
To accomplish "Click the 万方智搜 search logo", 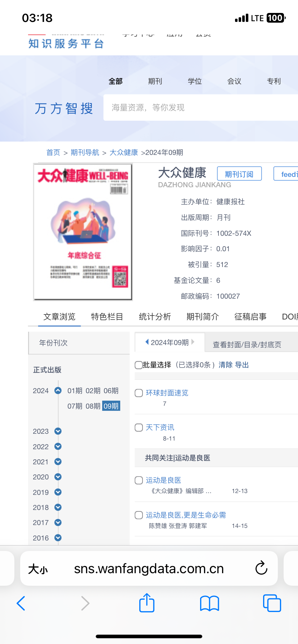I will click(64, 108).
